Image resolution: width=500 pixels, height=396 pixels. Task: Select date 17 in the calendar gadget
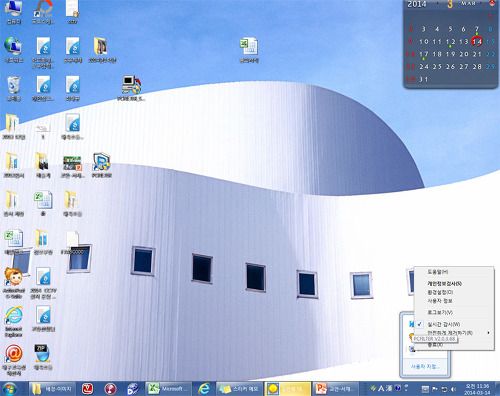point(424,54)
